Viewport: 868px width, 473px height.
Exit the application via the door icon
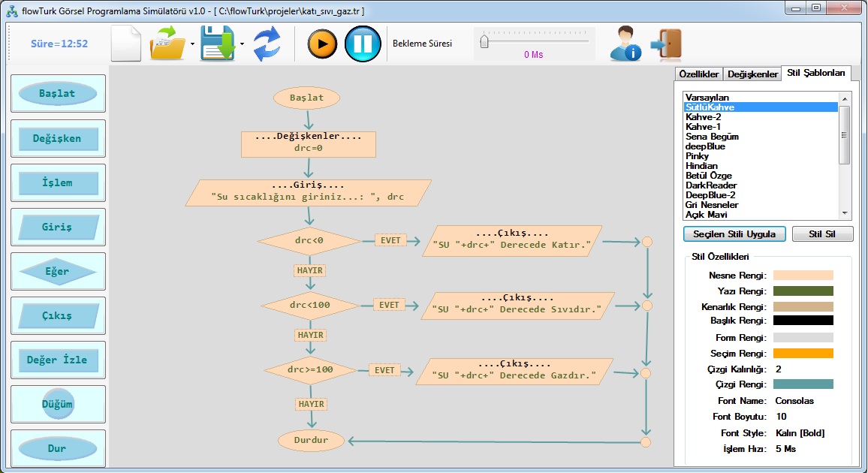pos(664,44)
